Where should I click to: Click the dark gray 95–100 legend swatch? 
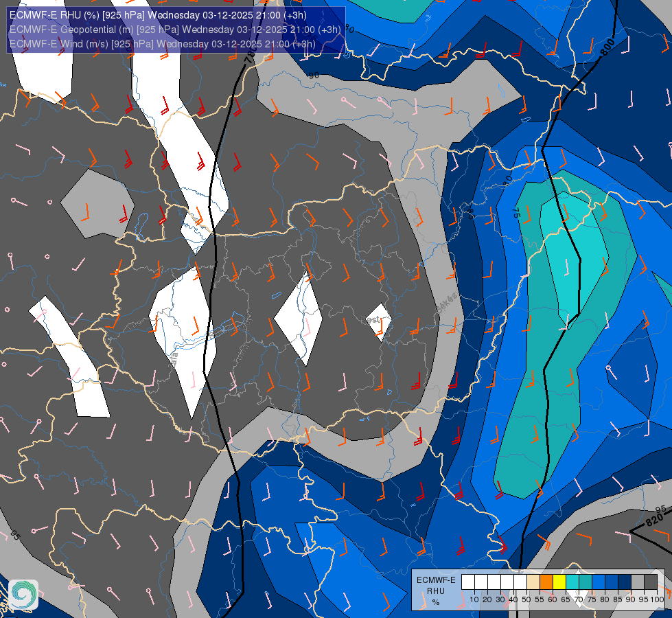click(x=651, y=582)
